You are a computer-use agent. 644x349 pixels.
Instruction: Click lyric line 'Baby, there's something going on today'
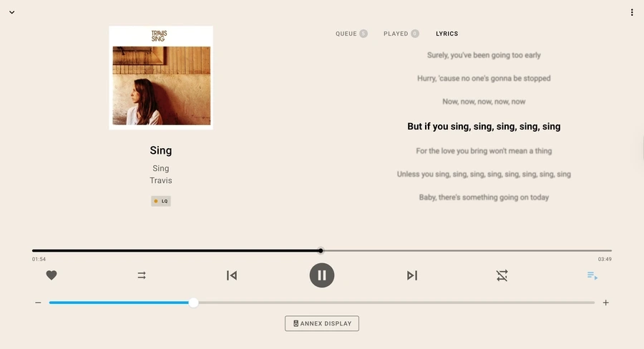[484, 197]
